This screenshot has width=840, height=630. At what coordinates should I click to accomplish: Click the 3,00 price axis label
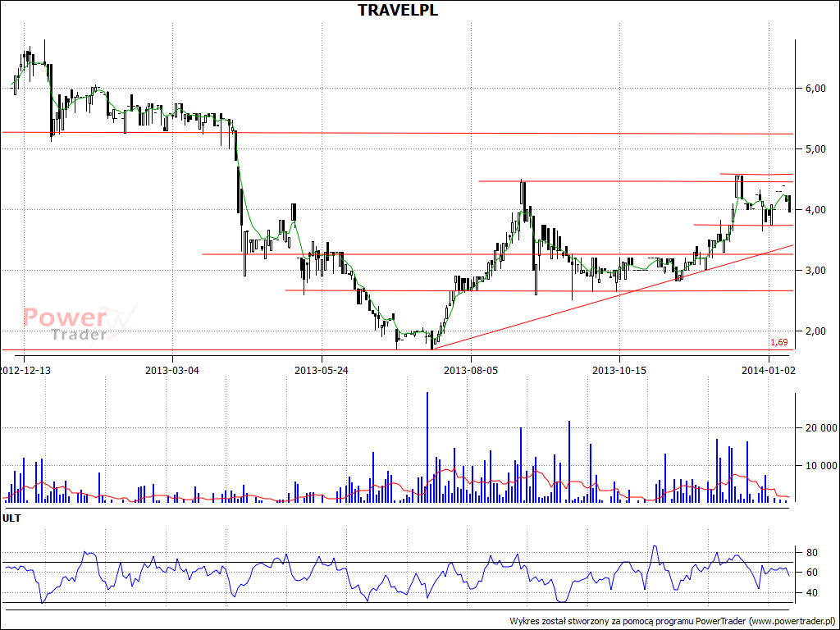click(x=815, y=271)
